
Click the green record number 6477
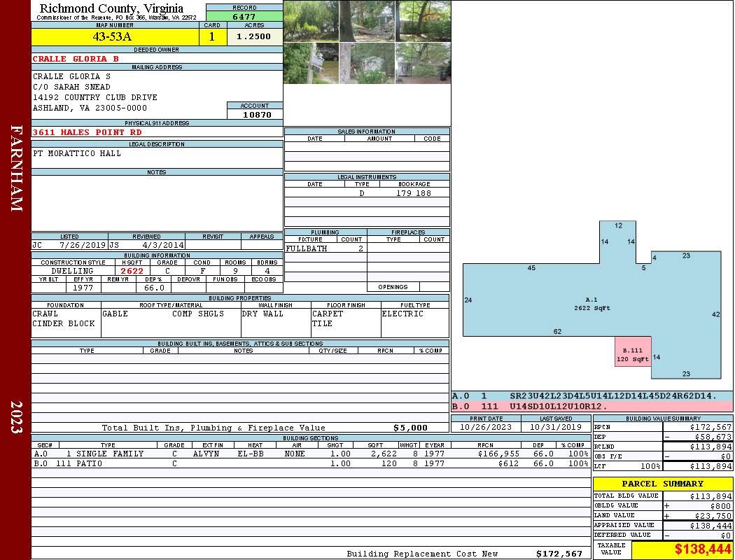click(x=244, y=16)
